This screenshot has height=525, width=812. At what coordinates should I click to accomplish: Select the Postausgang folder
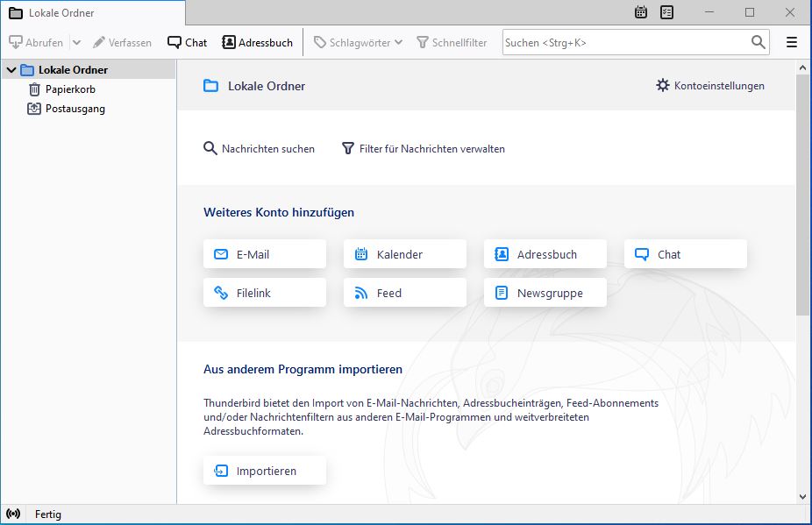tap(75, 109)
